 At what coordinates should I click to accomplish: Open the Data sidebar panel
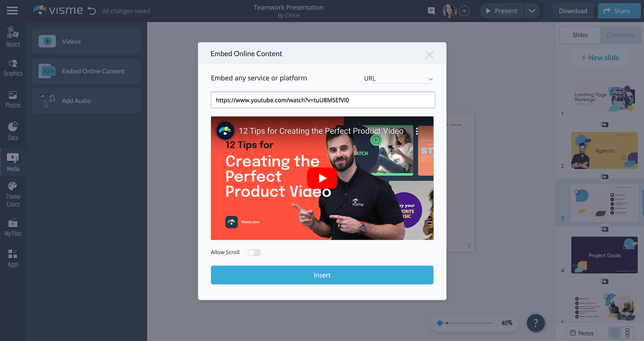tap(13, 131)
